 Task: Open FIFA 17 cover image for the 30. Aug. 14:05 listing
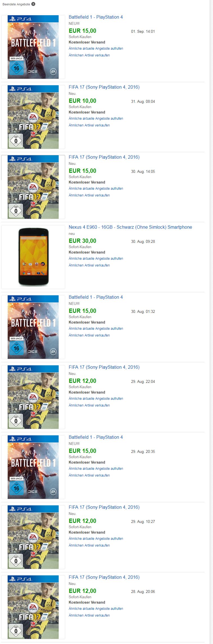[33, 187]
